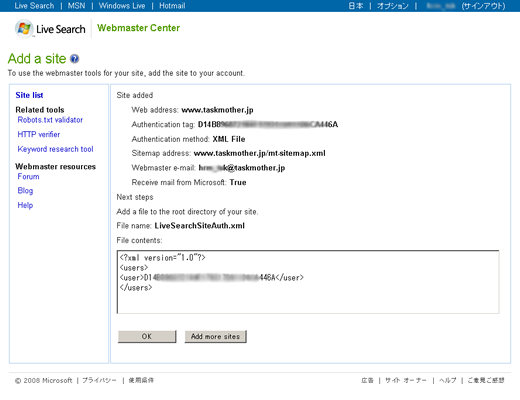
Task: Click the Authentication method value XML File
Action: tap(229, 139)
